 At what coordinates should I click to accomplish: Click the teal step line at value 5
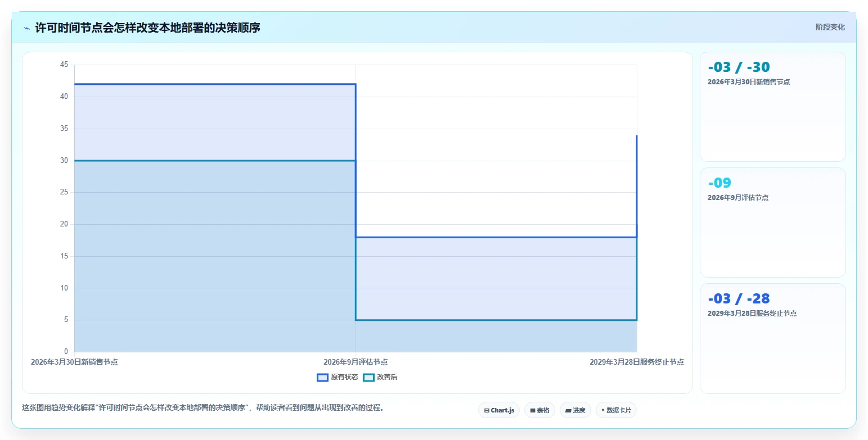click(x=496, y=320)
